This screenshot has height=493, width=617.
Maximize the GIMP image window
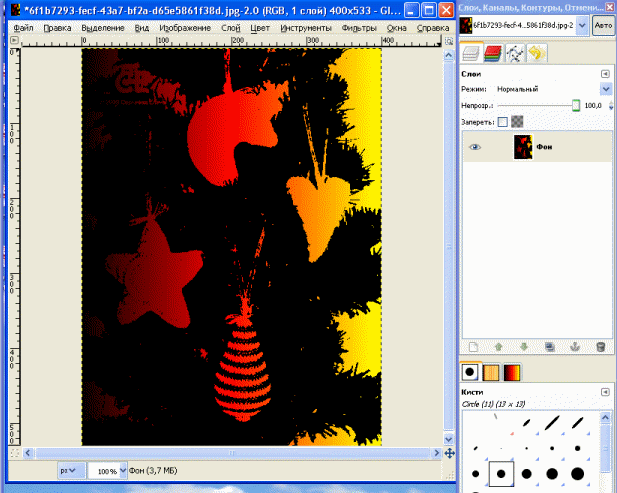429,10
